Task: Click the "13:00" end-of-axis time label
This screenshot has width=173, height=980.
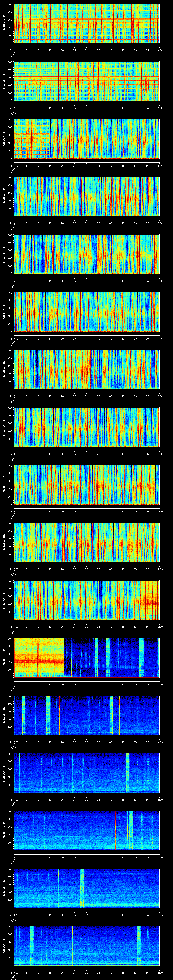Action: click(160, 684)
